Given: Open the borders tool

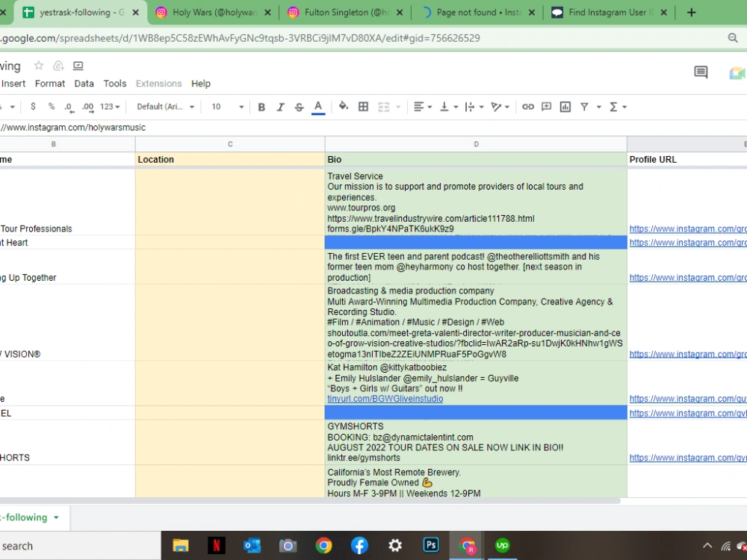Looking at the screenshot, I should coord(364,107).
